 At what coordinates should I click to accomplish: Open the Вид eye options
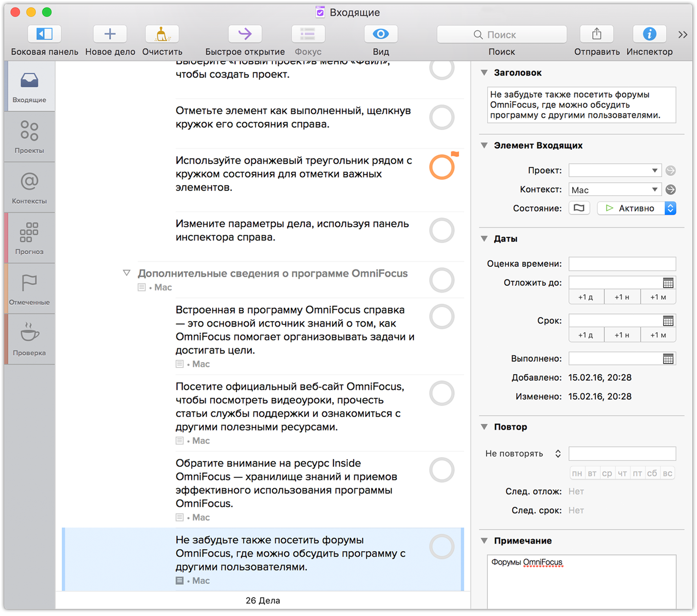[x=381, y=34]
